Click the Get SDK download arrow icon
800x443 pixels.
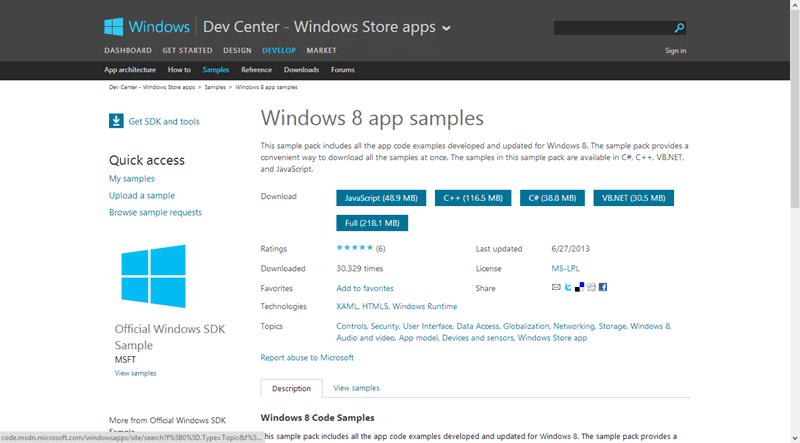116,121
